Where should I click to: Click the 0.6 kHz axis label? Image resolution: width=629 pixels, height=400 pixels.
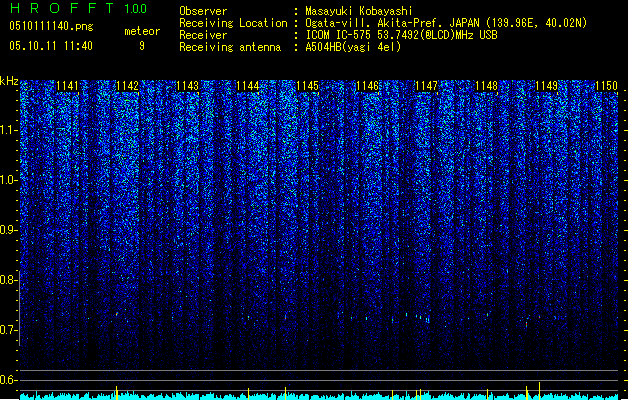[x=8, y=380]
